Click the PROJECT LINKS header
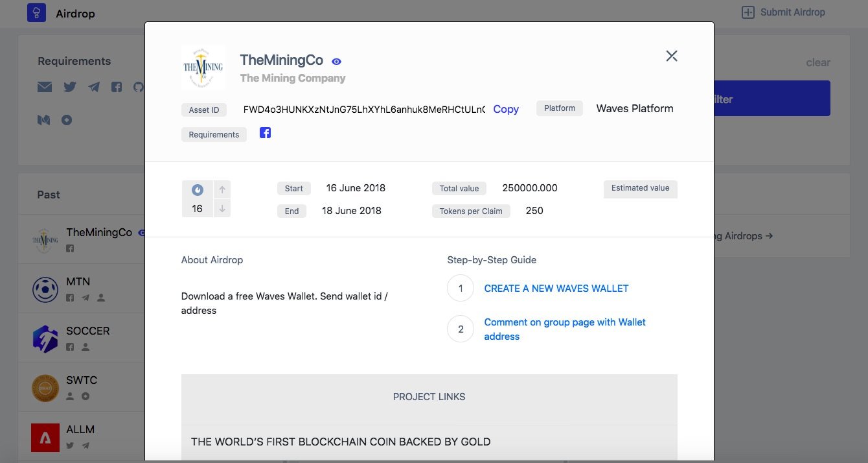 coord(429,397)
